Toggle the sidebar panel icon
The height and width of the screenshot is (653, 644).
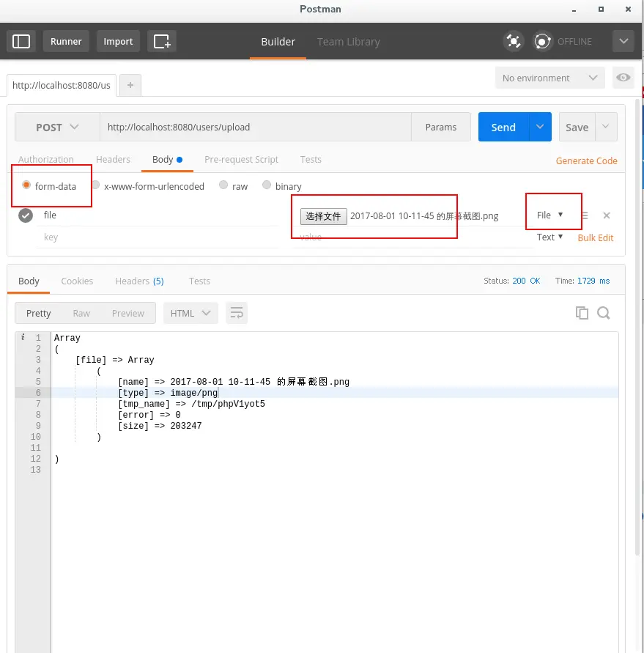[21, 41]
